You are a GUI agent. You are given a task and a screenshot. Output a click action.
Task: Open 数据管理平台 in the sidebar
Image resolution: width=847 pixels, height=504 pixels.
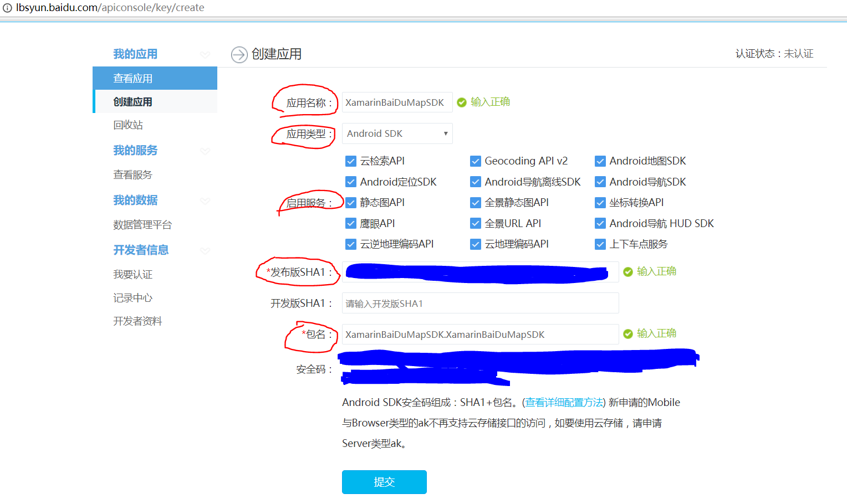[142, 224]
